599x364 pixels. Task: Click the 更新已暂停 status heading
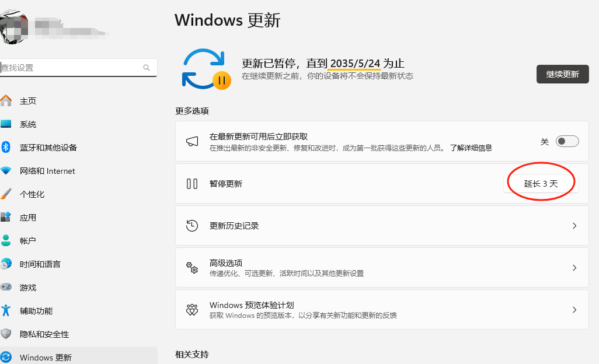click(x=323, y=63)
